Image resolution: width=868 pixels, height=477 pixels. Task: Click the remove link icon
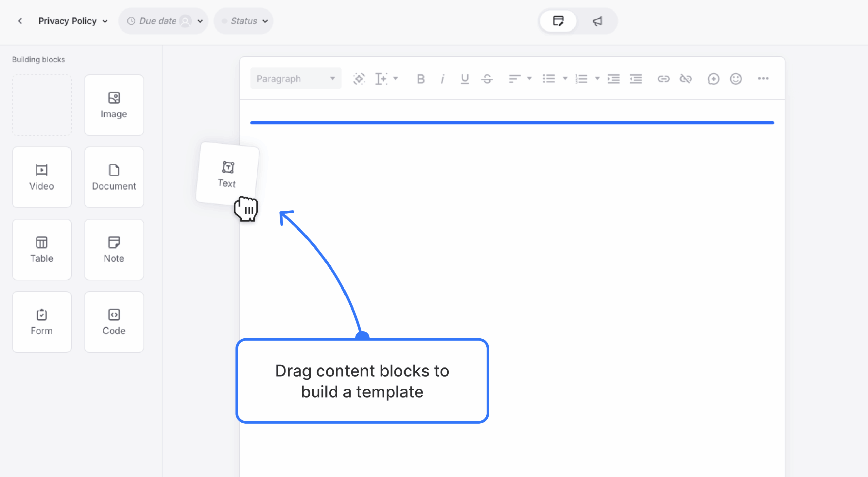click(686, 79)
